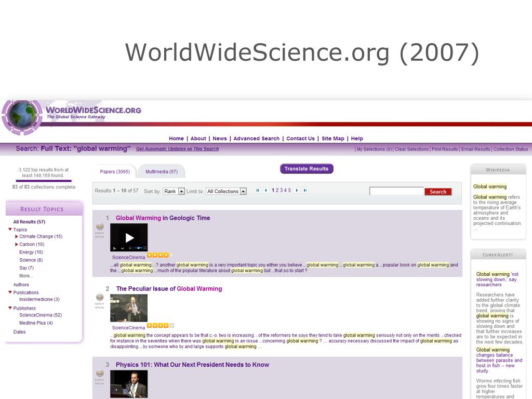Click Email Results link
This screenshot has height=399, width=532.
(476, 149)
